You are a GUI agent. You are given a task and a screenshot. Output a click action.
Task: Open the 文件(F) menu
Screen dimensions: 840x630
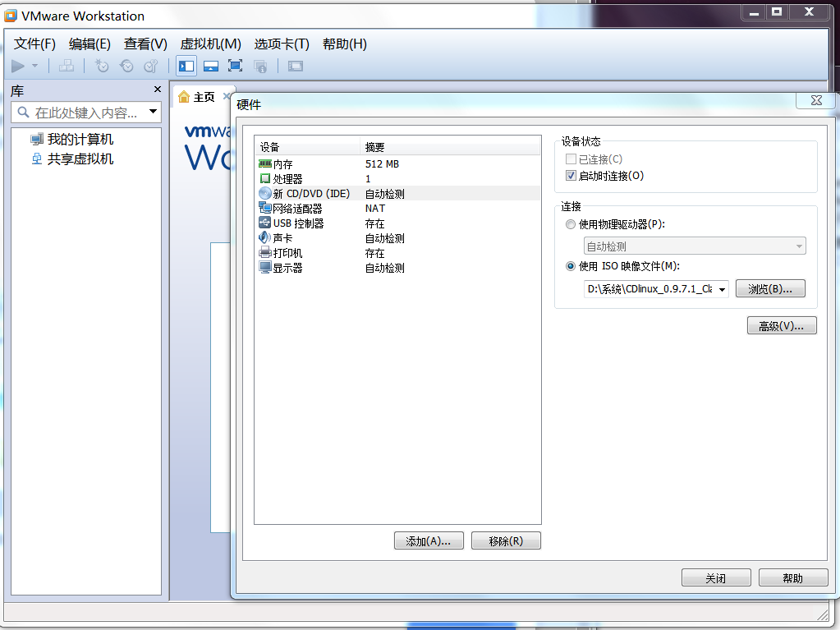pyautogui.click(x=34, y=44)
